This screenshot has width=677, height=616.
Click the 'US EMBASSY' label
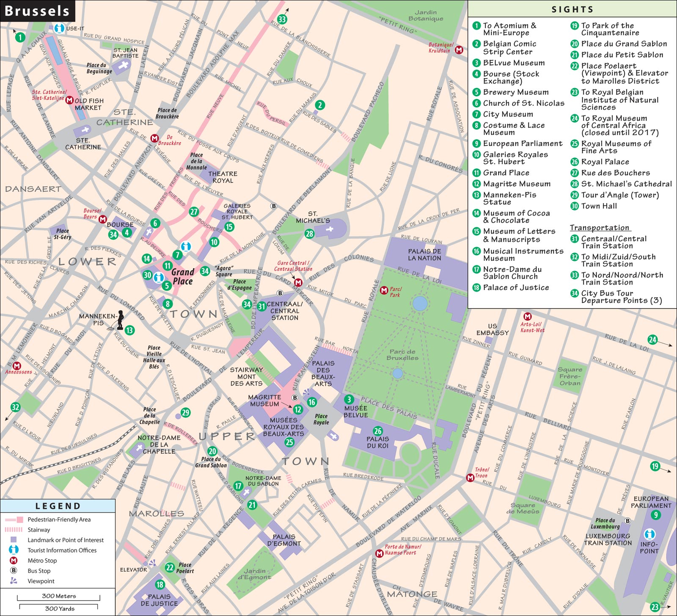[x=493, y=329]
